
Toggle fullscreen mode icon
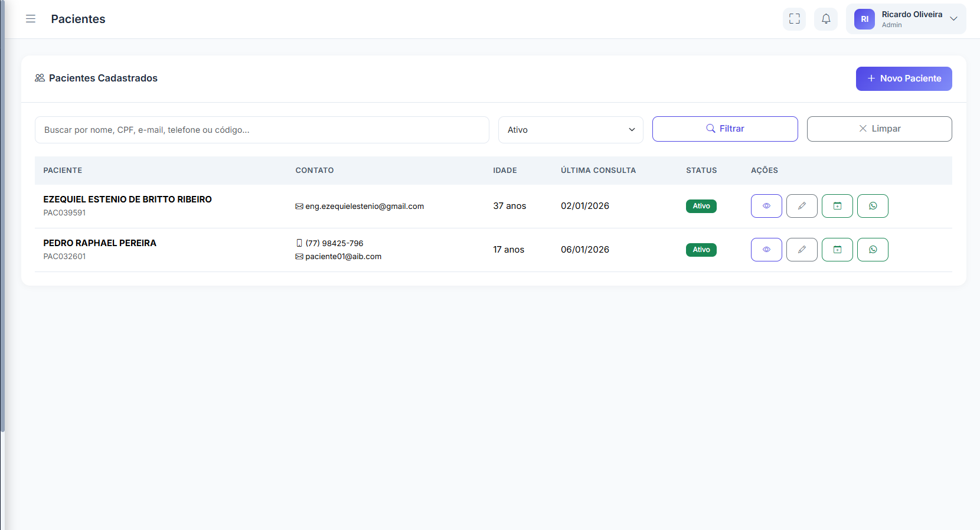(794, 19)
